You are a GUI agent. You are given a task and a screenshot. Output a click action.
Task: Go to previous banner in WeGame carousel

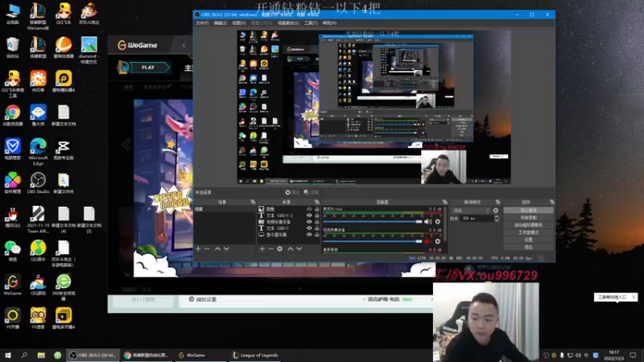[x=126, y=145]
